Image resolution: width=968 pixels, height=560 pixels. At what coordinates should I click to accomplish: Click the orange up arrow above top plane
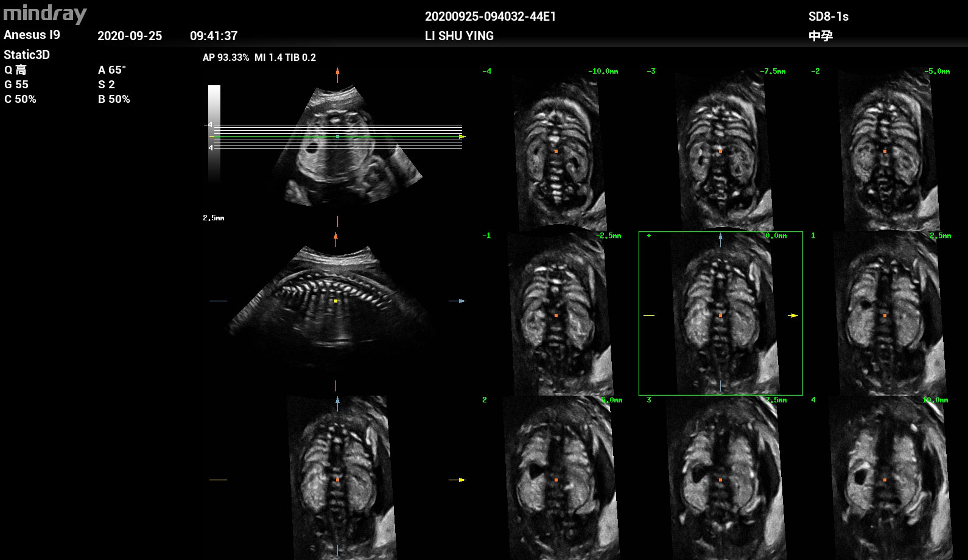click(x=337, y=75)
